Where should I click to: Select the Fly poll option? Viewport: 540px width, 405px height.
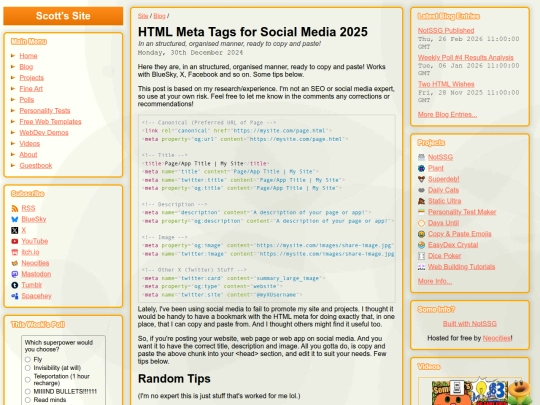(x=28, y=360)
